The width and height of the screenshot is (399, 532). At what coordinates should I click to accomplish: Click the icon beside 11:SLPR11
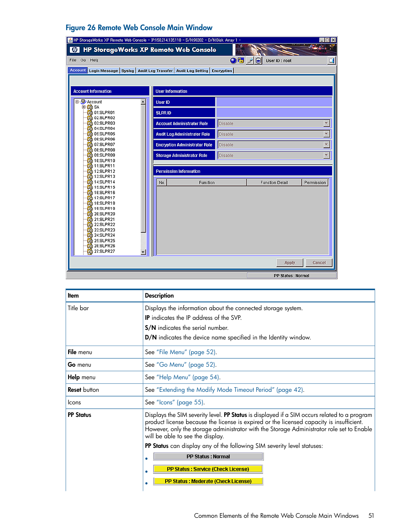point(90,166)
